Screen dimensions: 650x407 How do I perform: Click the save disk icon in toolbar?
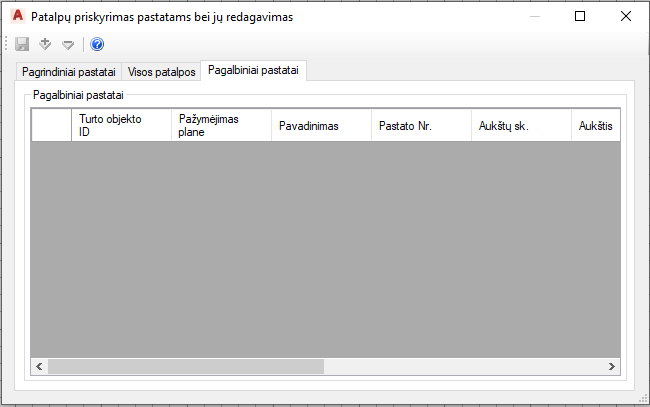(22, 44)
